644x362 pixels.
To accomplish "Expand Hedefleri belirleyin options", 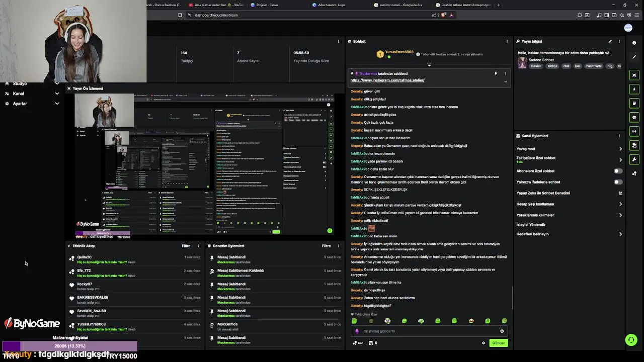I will pyautogui.click(x=620, y=234).
